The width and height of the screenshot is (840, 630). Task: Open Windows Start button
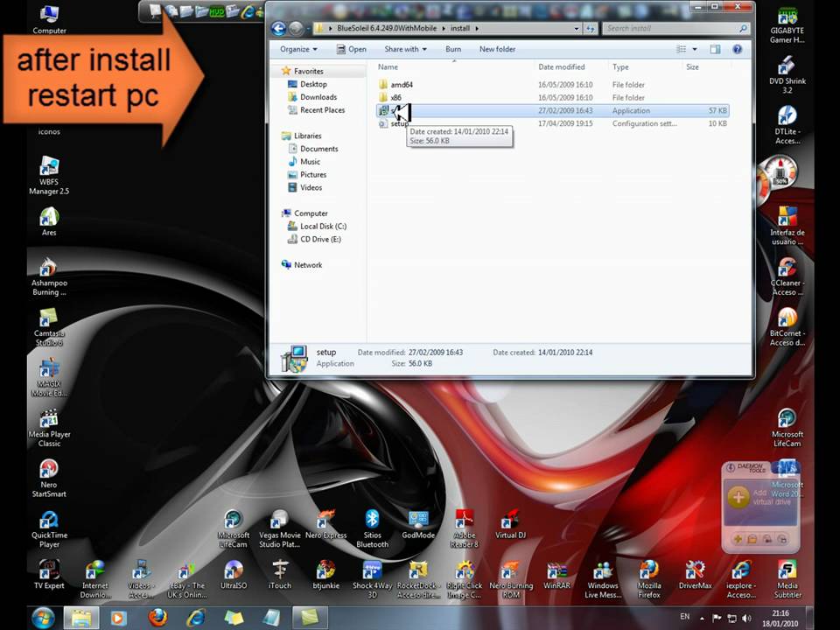(x=43, y=618)
